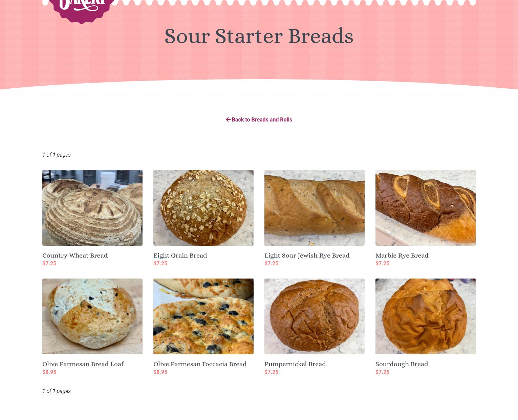518x420 pixels.
Task: Open the Marble Rye Bread photo
Action: pos(426,208)
